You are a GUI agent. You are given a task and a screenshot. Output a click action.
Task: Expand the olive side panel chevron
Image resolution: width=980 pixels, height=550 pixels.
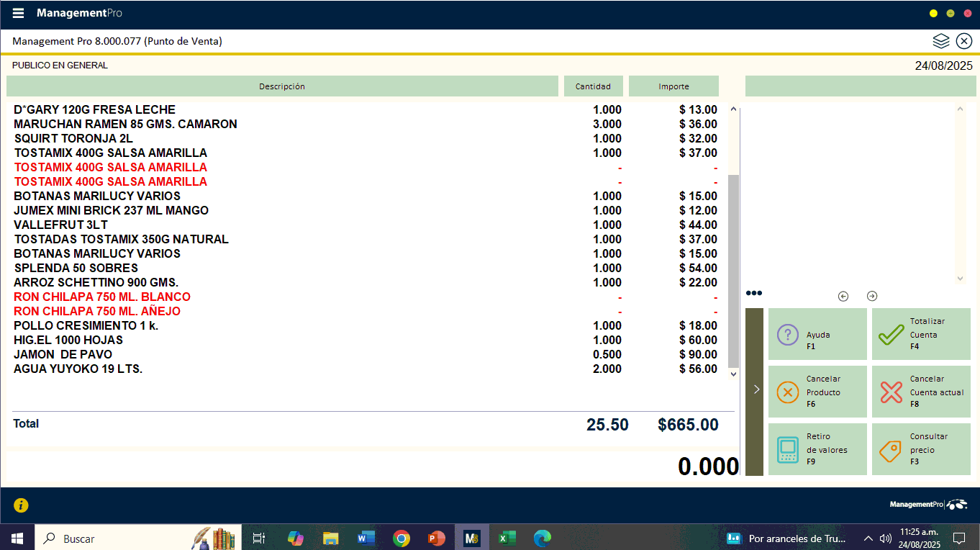click(756, 389)
